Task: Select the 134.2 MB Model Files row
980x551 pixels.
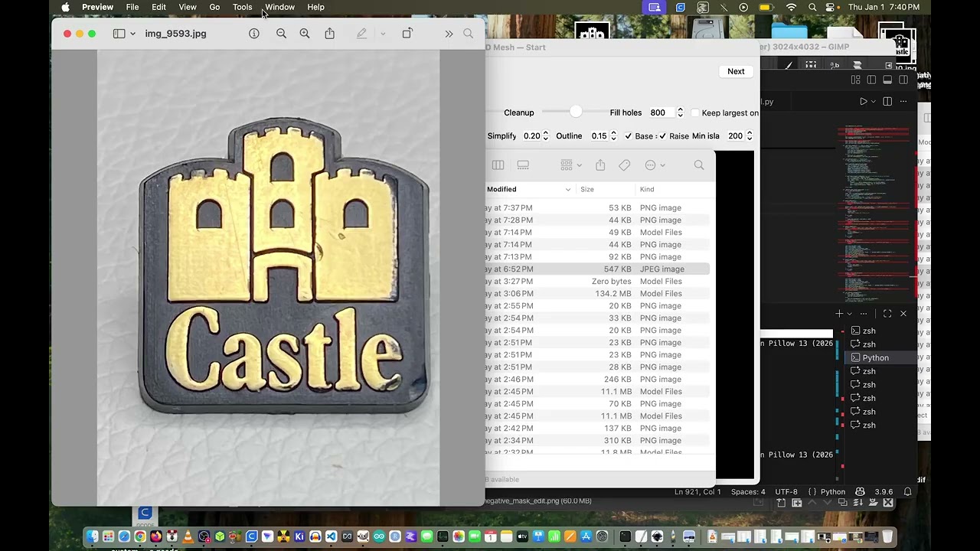Action: click(x=597, y=294)
